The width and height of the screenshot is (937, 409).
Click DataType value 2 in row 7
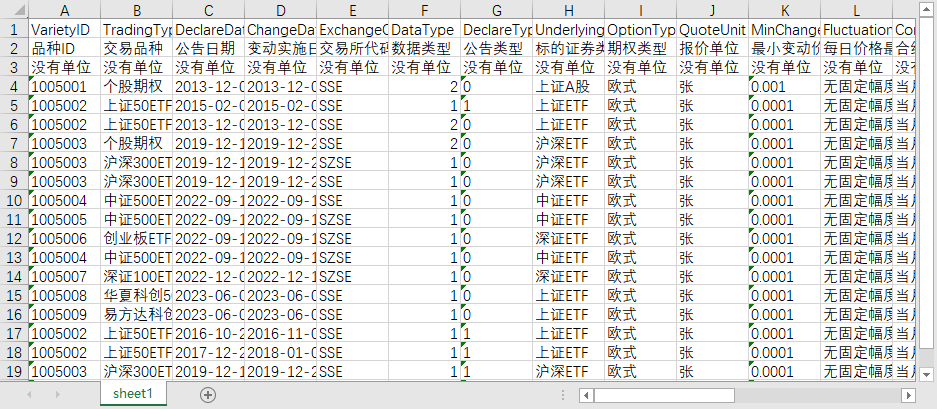(425, 143)
